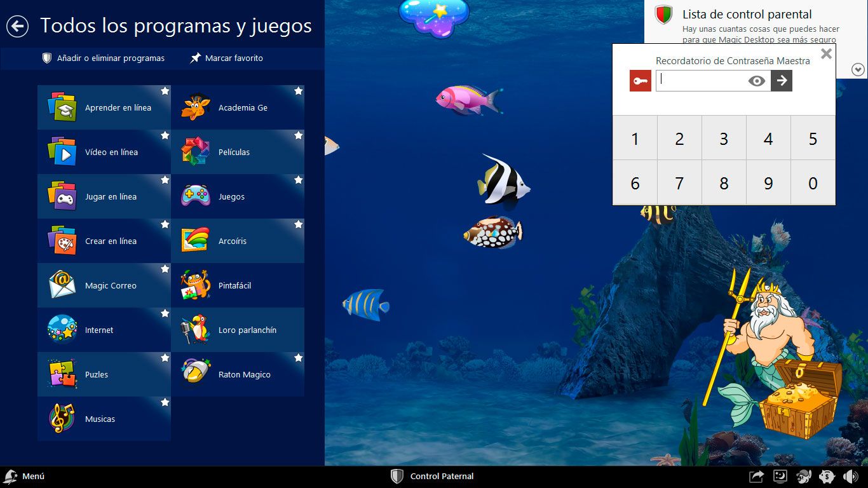The width and height of the screenshot is (868, 488).
Task: Click the speaker volume icon
Action: [850, 477]
